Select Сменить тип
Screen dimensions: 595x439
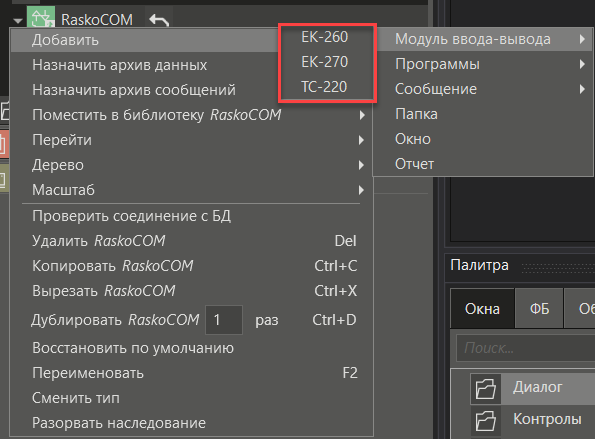click(191, 398)
